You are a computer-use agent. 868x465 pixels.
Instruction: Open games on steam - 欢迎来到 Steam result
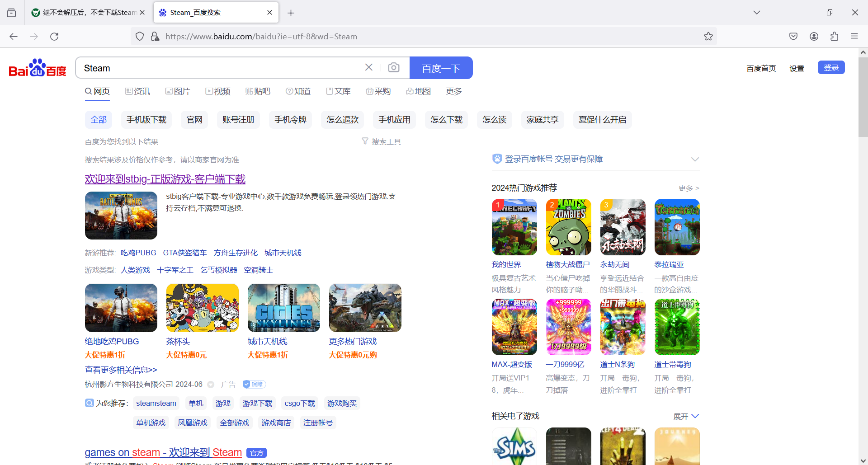click(x=163, y=452)
